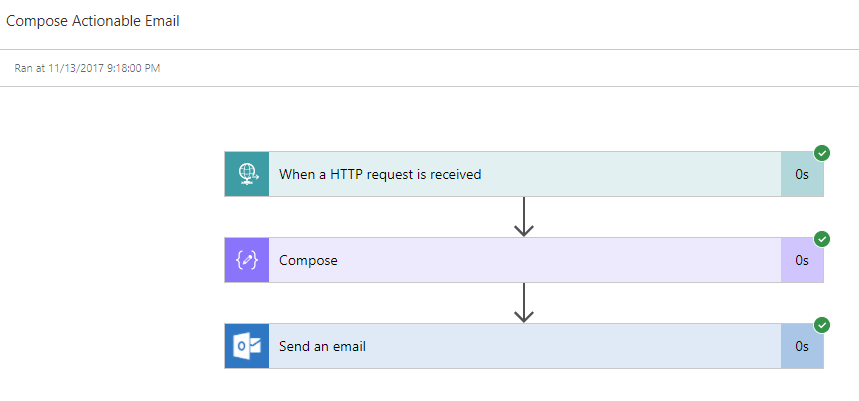The image size is (859, 401).
Task: Click the 'Send an email' step title text
Action: click(x=322, y=346)
